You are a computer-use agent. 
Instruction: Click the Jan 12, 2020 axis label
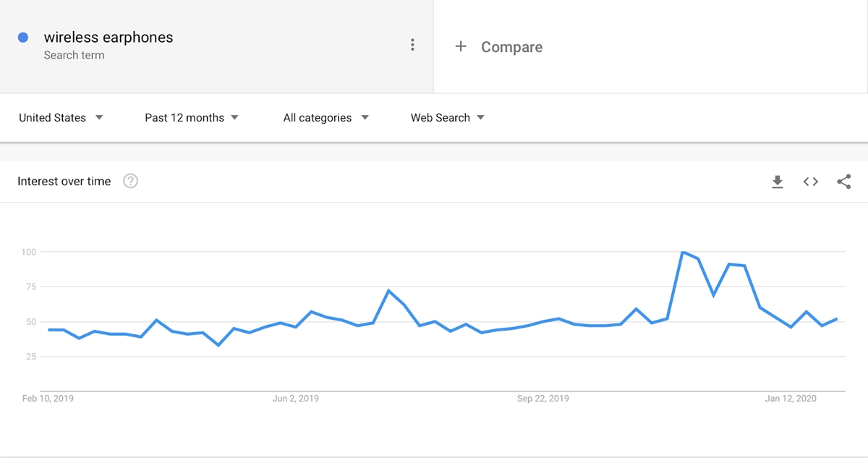click(791, 399)
